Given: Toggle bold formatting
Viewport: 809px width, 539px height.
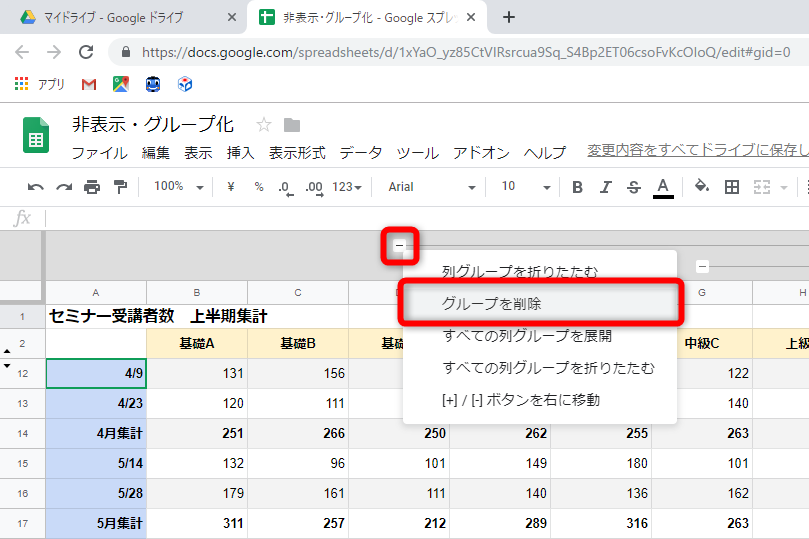Looking at the screenshot, I should point(577,187).
